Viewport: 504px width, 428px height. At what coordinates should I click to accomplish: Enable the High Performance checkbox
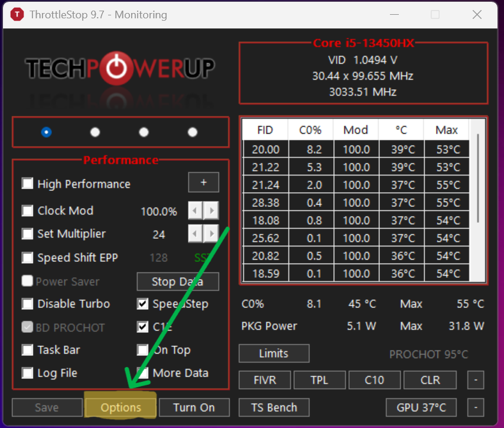[27, 184]
